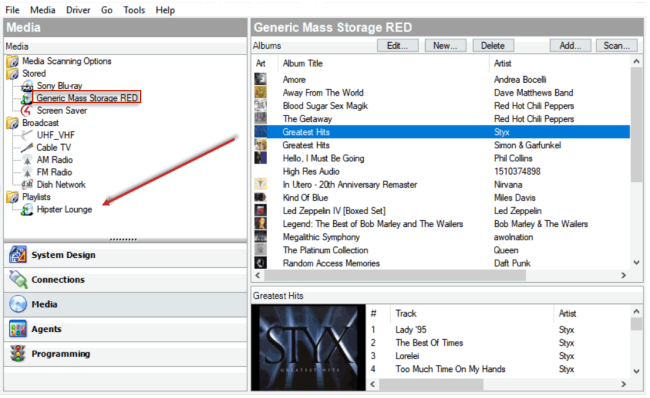Click the albums list scroll right arrow
The width and height of the screenshot is (650, 398).
[x=623, y=275]
